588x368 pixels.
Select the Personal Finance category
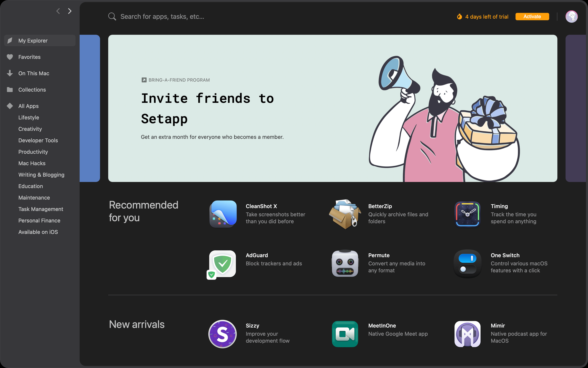(x=39, y=220)
